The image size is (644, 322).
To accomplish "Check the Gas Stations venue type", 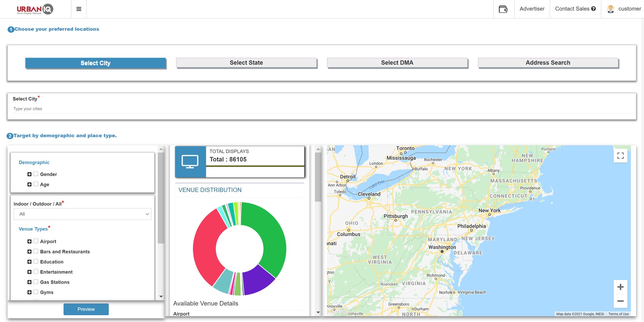I will click(x=36, y=282).
